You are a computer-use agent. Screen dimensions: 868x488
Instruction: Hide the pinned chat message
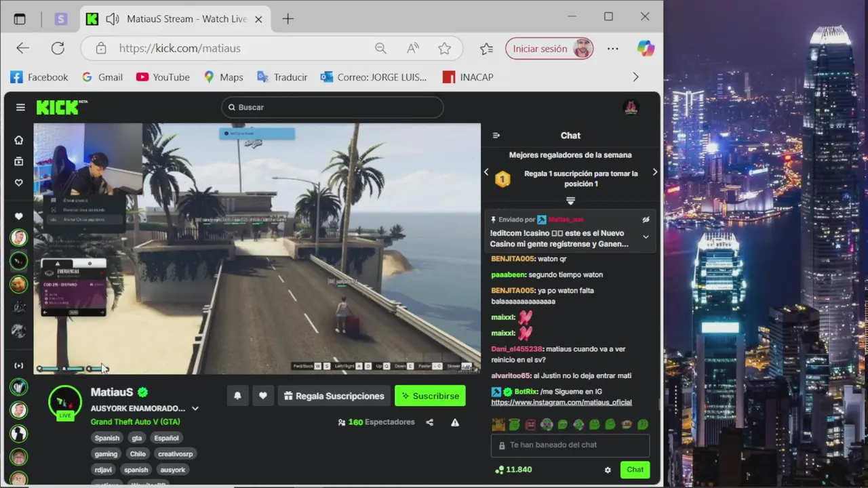click(646, 220)
